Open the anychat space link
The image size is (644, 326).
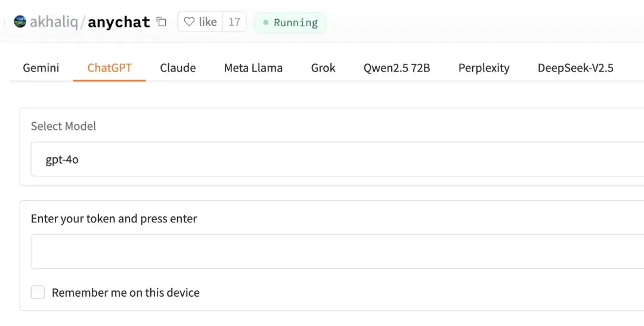pyautogui.click(x=119, y=22)
